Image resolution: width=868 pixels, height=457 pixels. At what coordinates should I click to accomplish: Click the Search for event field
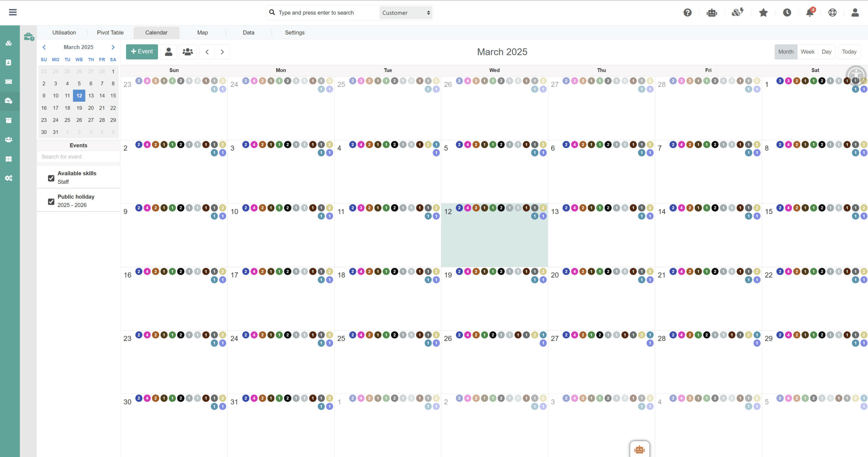78,157
